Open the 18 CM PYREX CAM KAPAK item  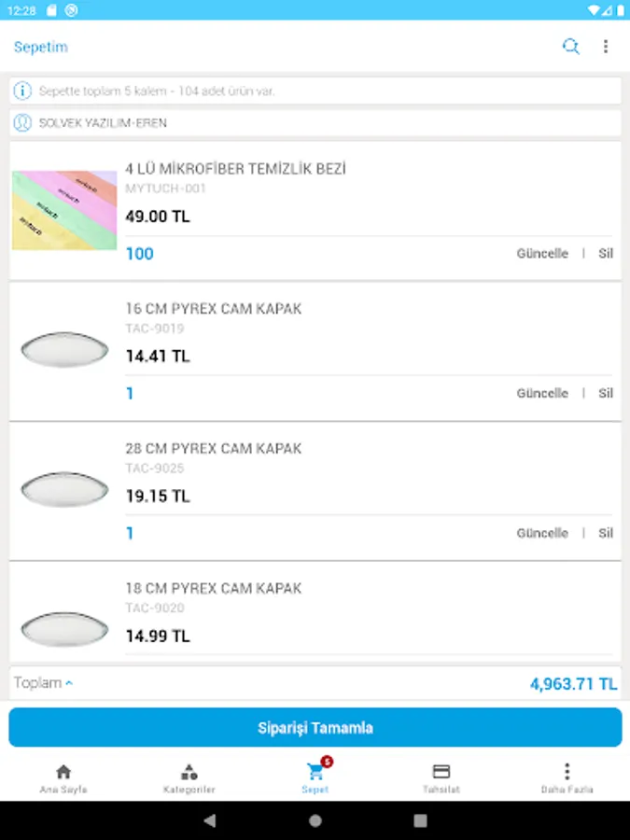214,589
